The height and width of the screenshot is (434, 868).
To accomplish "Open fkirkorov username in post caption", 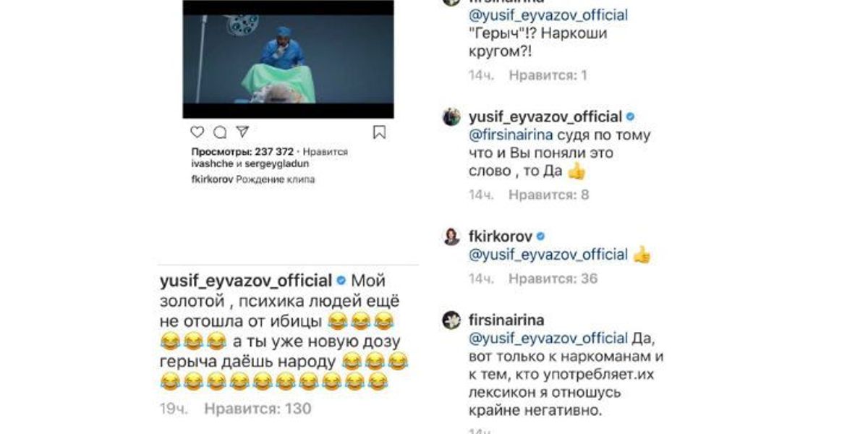I will (x=210, y=179).
